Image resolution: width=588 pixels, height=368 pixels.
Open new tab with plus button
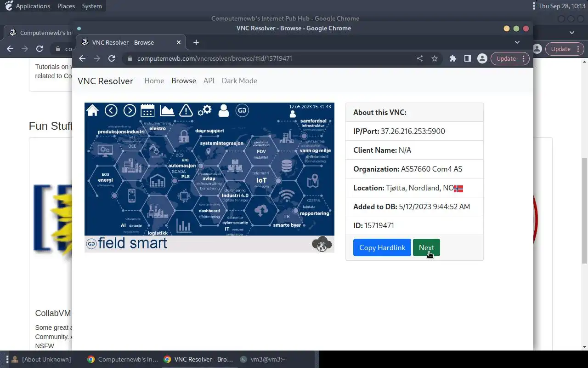point(196,42)
